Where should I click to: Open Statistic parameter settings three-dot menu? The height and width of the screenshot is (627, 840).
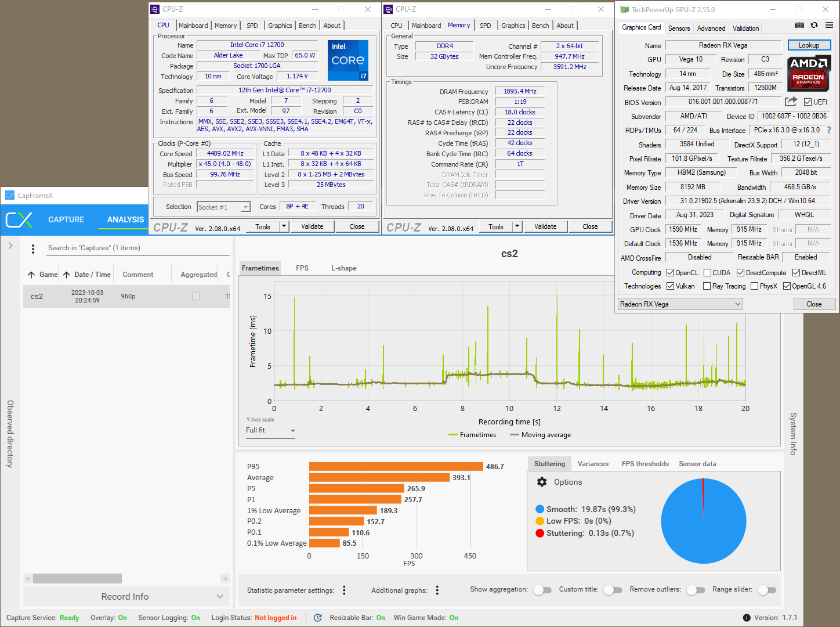pyautogui.click(x=344, y=590)
